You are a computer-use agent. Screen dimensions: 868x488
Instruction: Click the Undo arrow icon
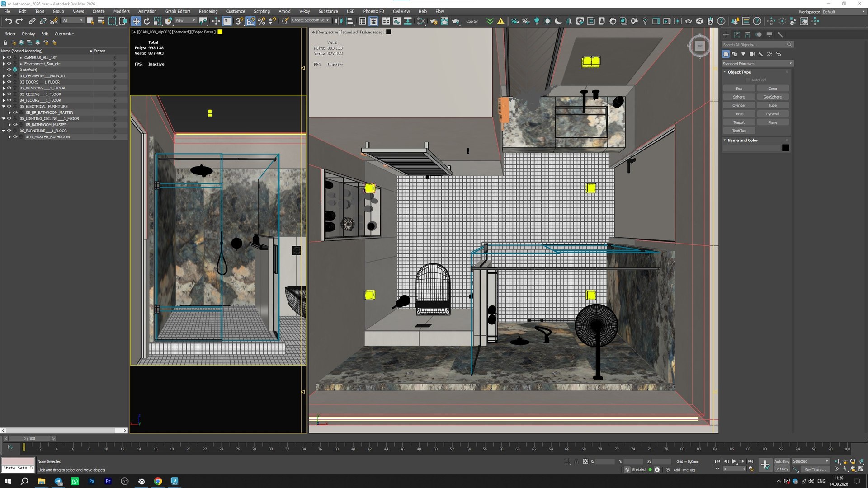(x=8, y=21)
